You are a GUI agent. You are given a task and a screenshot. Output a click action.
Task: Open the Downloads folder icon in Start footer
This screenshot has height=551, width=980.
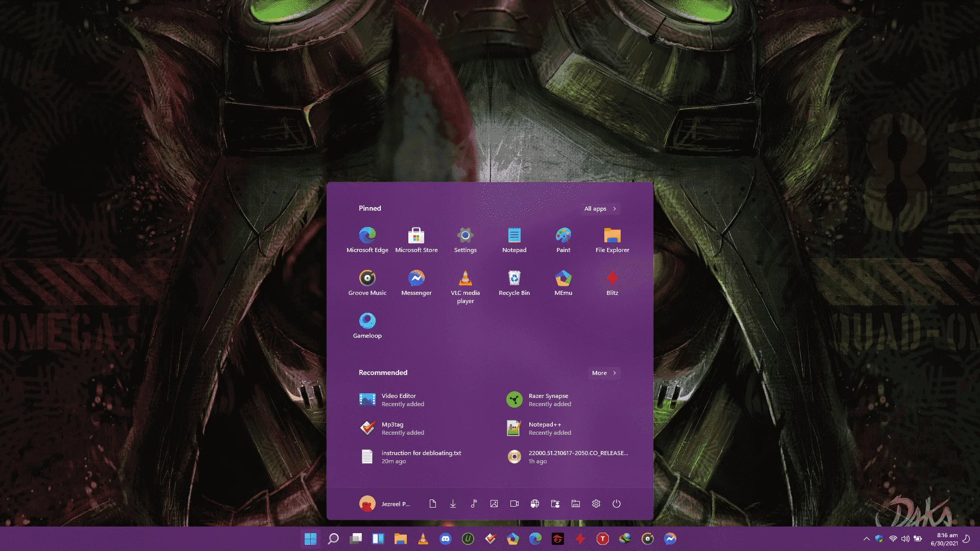453,504
